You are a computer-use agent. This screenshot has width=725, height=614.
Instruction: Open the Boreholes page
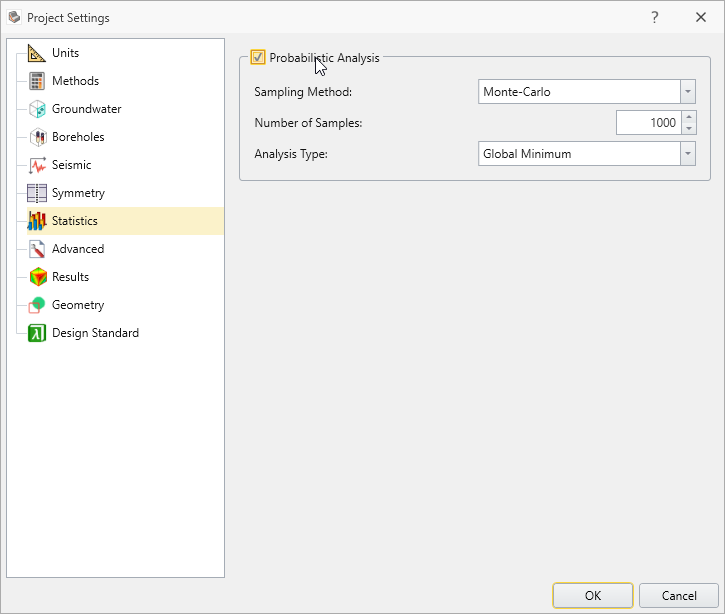coord(78,137)
